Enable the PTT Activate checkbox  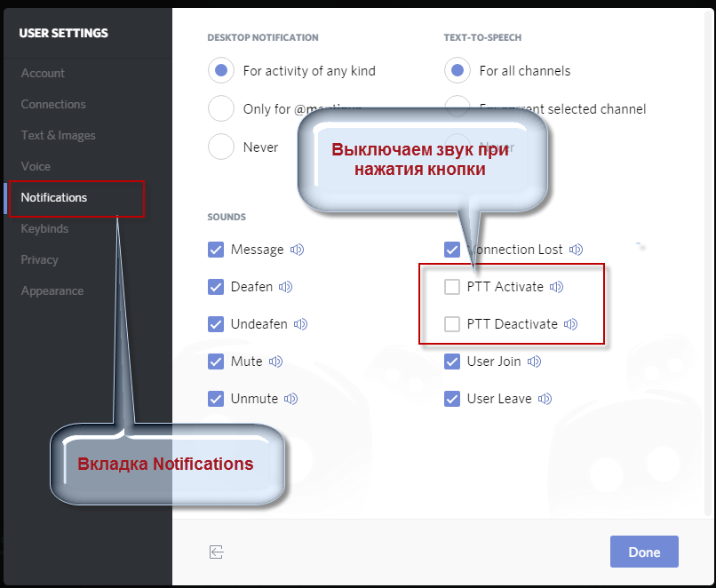tap(452, 287)
